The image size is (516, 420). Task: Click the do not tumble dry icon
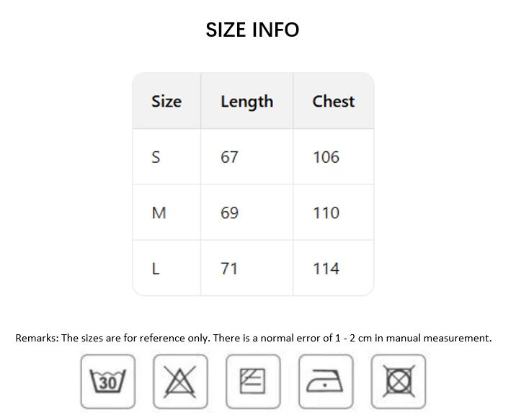point(399,381)
